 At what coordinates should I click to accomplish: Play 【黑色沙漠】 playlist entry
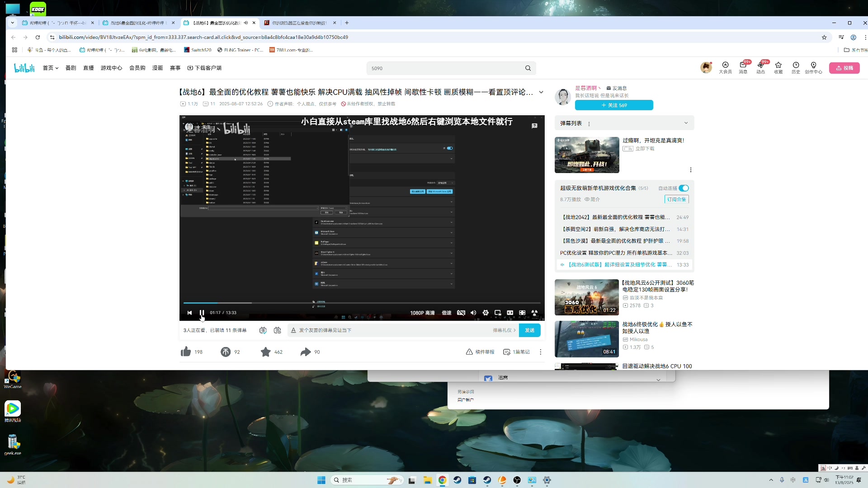point(624,241)
